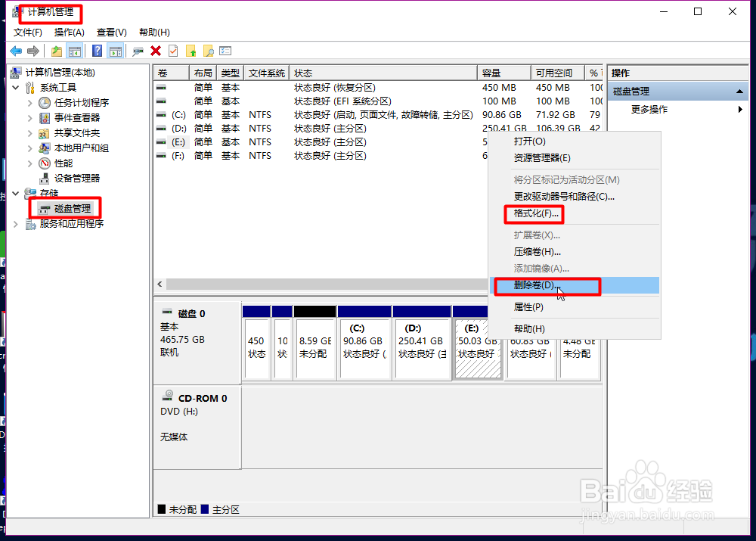The height and width of the screenshot is (541, 756).
Task: Click the gray Forward arrow in the toolbar
Action: pyautogui.click(x=33, y=51)
